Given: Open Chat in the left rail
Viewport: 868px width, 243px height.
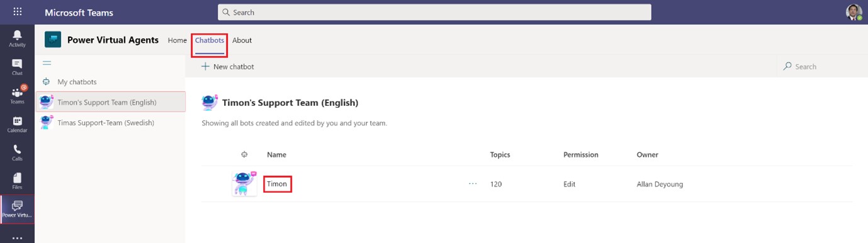Looking at the screenshot, I should click(17, 67).
